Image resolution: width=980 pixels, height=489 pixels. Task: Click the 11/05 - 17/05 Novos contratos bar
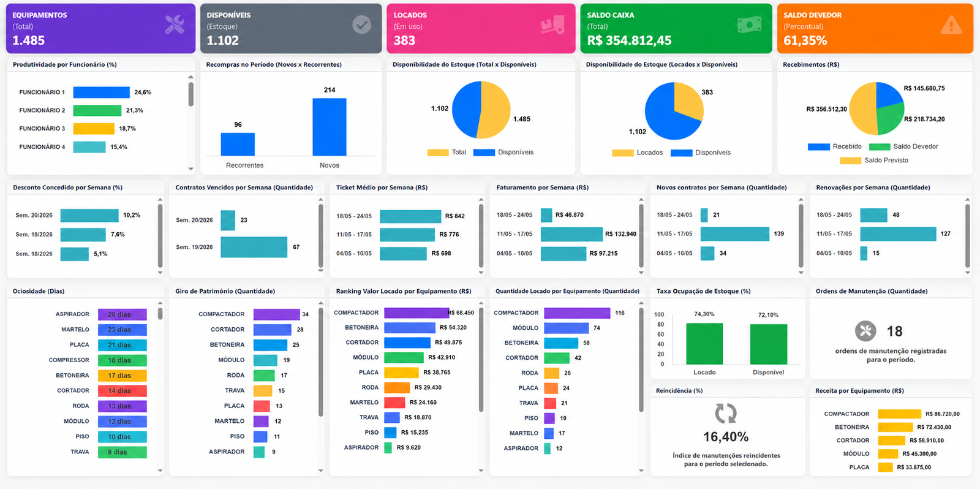pos(735,234)
